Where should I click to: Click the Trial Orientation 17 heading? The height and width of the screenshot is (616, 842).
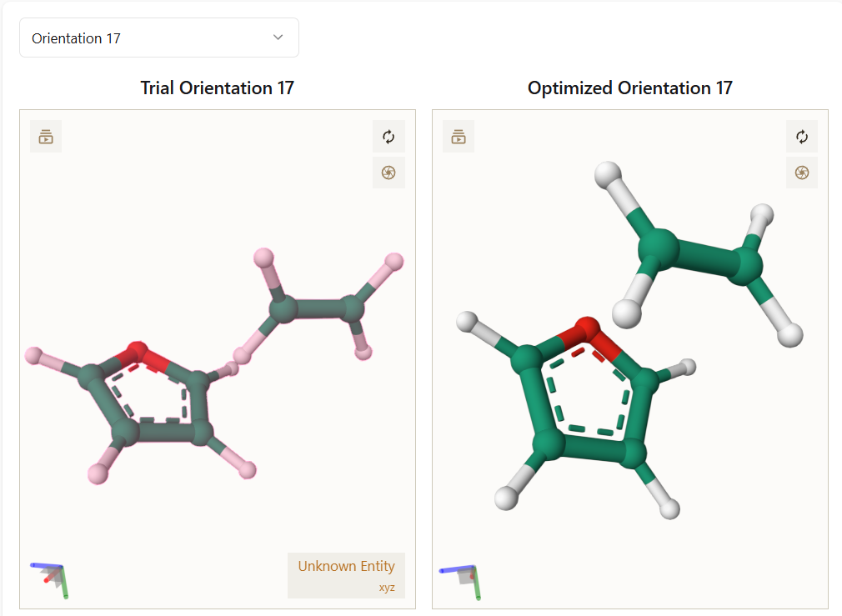[x=217, y=88]
